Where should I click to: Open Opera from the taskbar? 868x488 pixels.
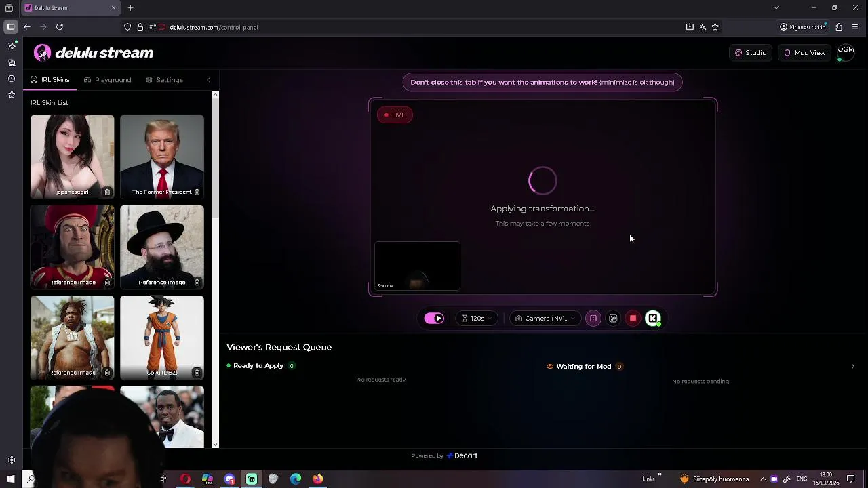[185, 479]
